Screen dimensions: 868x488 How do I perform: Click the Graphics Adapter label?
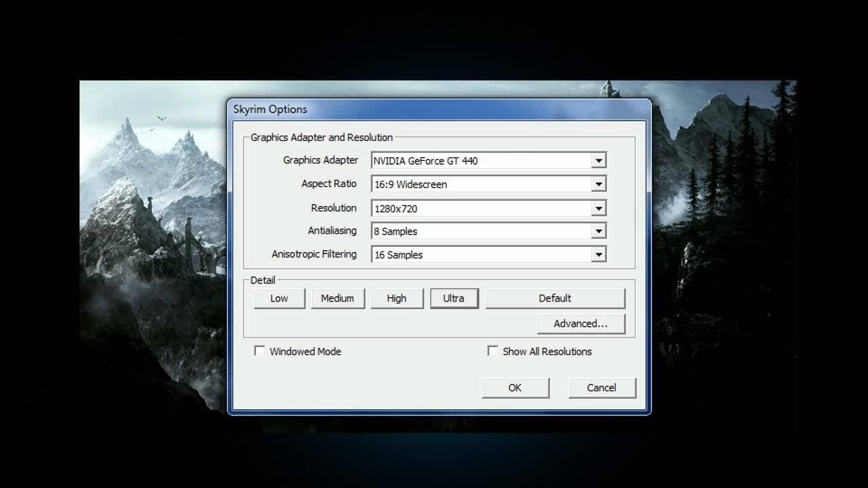point(321,160)
